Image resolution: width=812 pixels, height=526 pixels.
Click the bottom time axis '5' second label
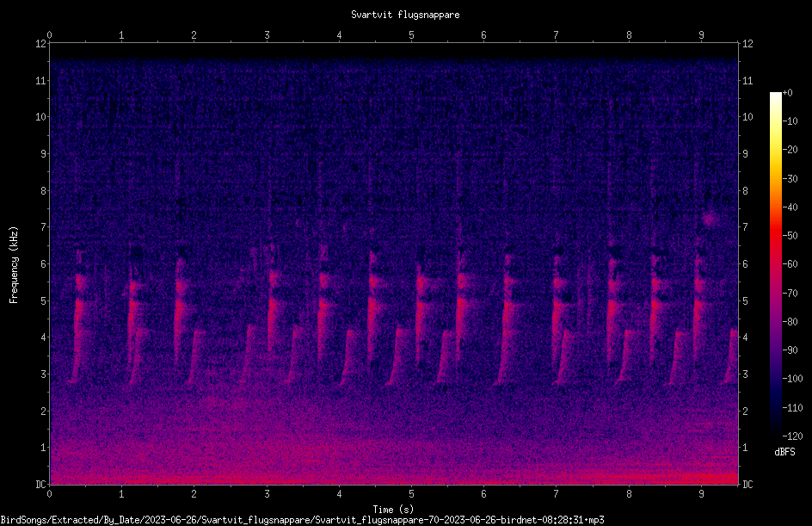(x=412, y=494)
